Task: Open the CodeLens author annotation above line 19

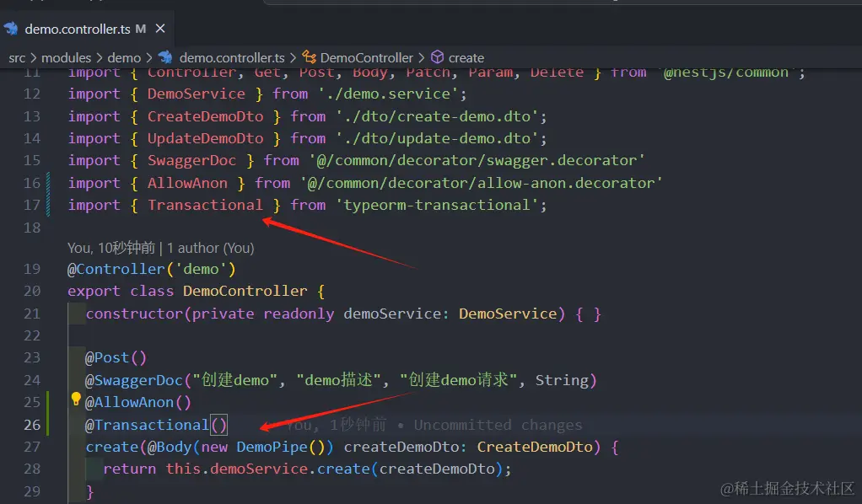Action: pos(160,248)
